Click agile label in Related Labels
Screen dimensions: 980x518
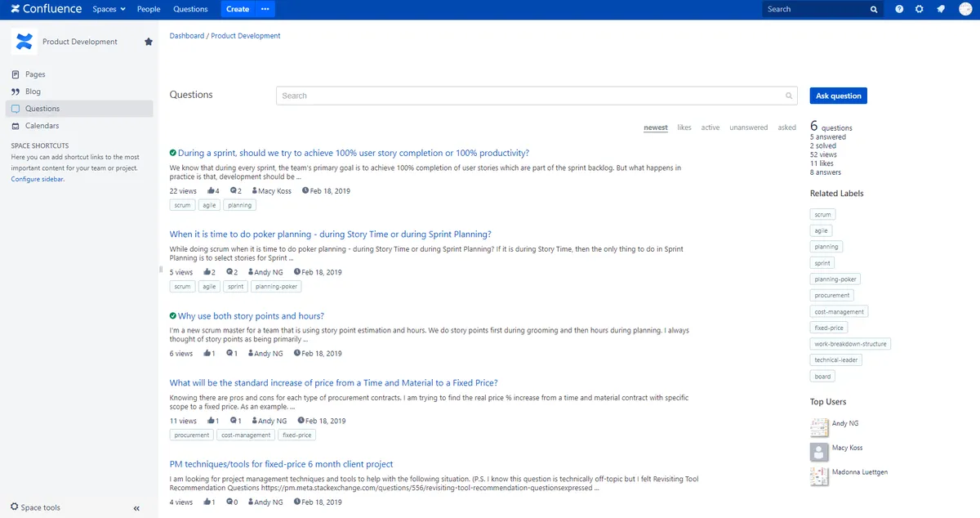(822, 230)
